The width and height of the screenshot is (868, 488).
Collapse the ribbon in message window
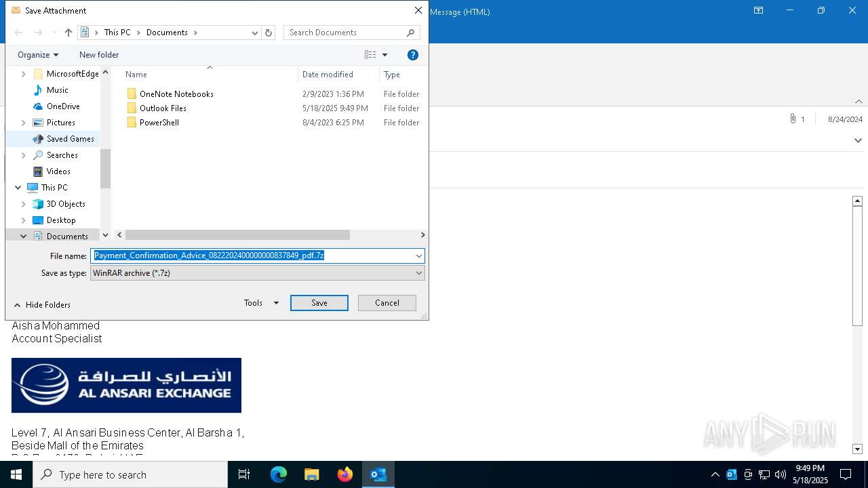click(859, 102)
